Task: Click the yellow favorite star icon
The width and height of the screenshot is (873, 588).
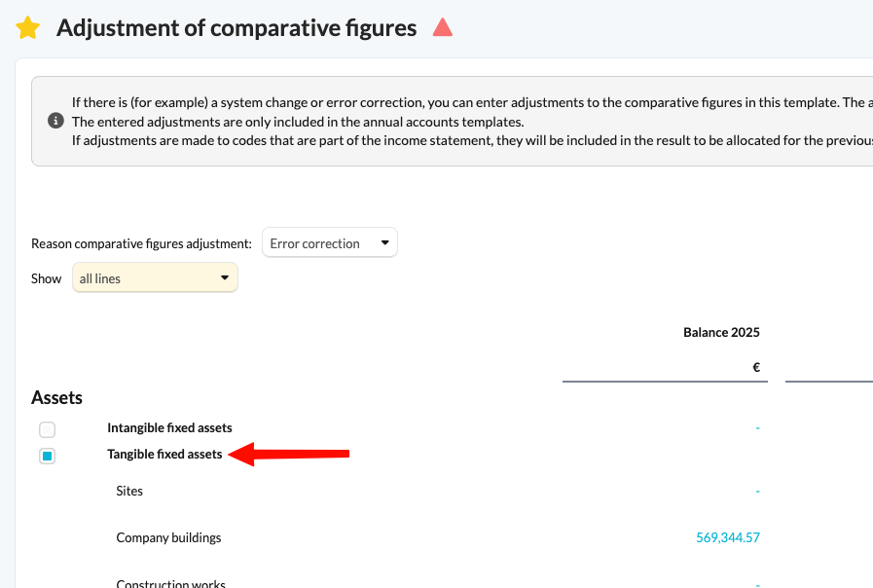Action: pyautogui.click(x=28, y=28)
